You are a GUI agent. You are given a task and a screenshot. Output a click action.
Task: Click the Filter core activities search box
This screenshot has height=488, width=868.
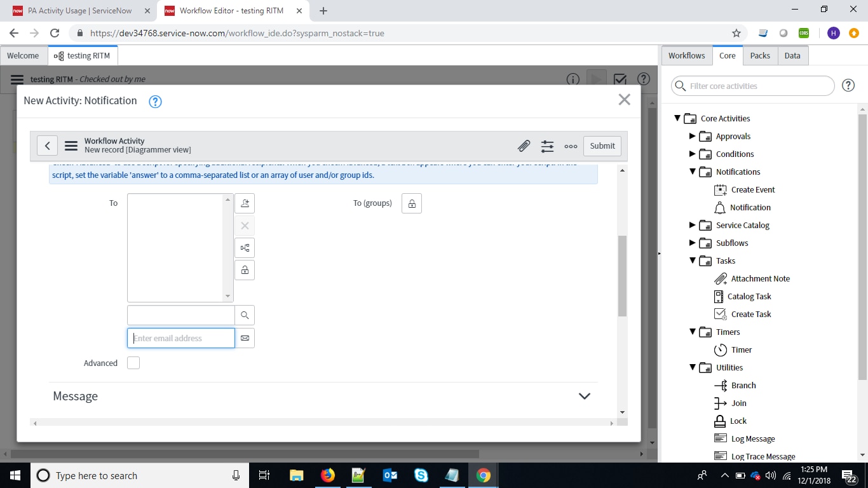click(753, 86)
